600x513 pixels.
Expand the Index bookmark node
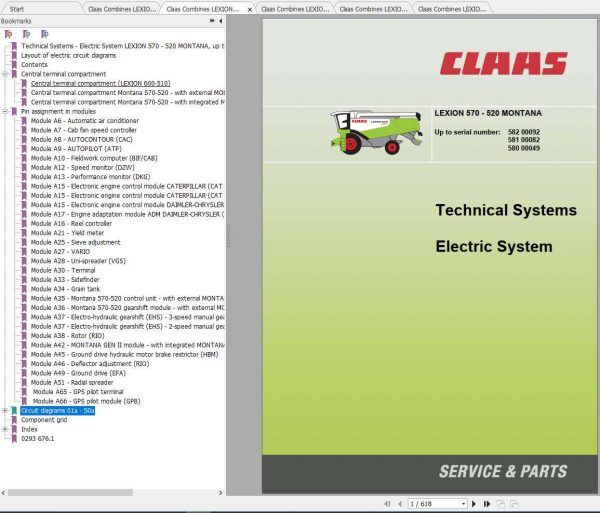coord(5,429)
